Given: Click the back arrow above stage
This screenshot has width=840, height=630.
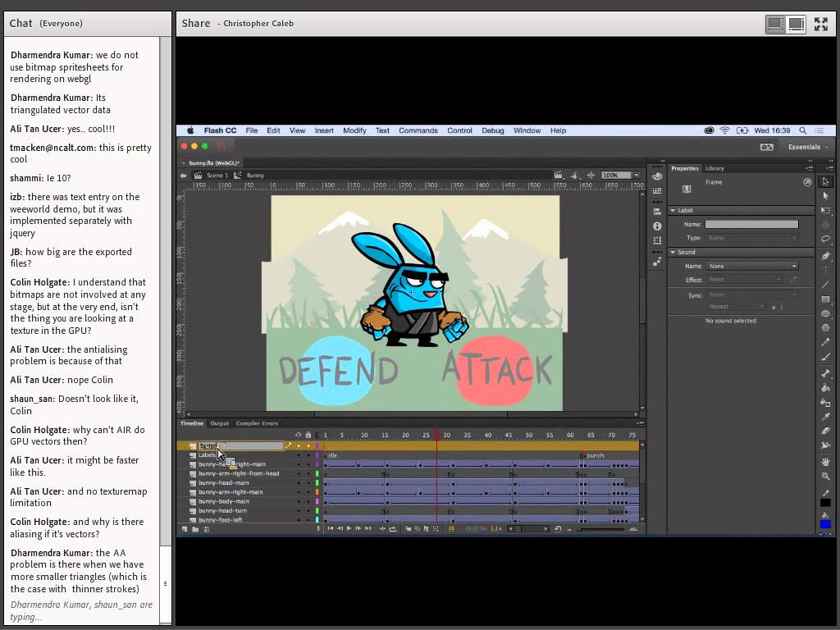Looking at the screenshot, I should click(183, 176).
